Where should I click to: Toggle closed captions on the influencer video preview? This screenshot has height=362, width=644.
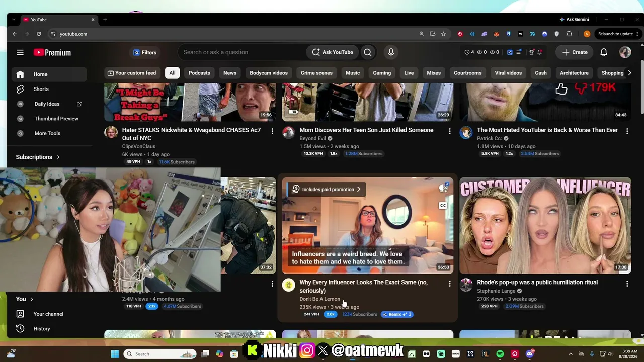pyautogui.click(x=443, y=205)
